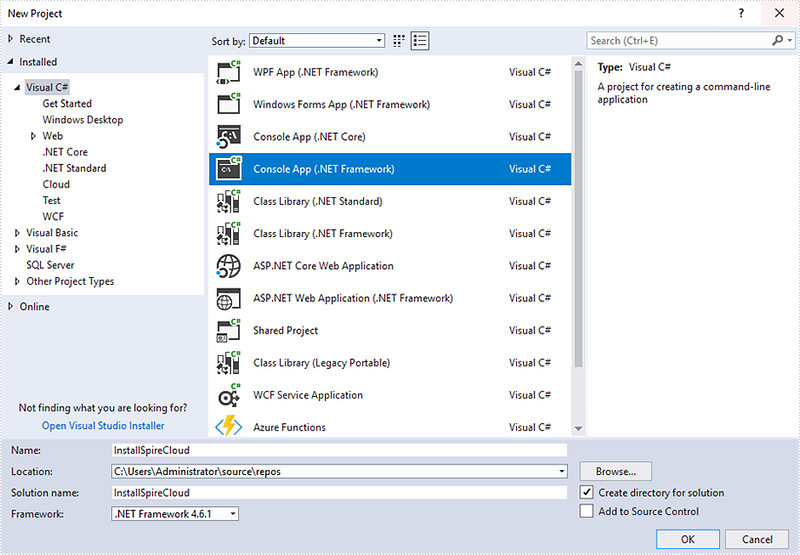Click ASP.NET Web Application (.NET Framework) icon
This screenshot has width=800, height=555.
(229, 298)
